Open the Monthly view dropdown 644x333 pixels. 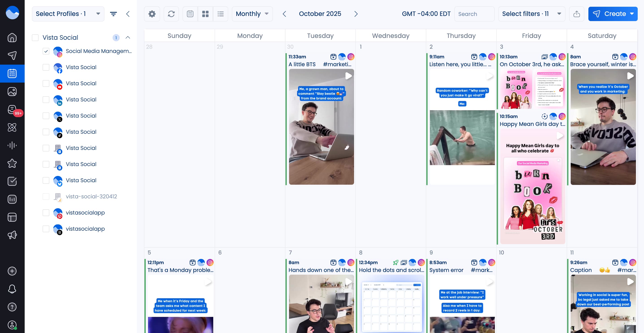(252, 14)
